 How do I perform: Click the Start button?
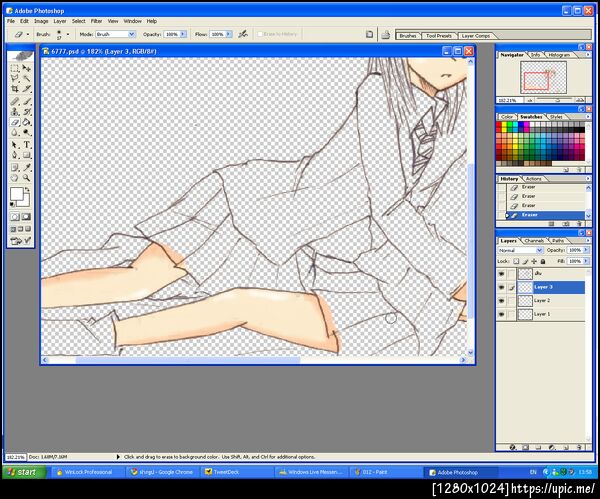tap(24, 472)
